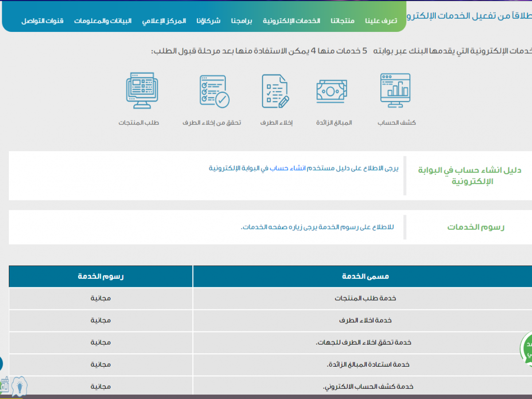Open الخدمات الإلكترونية menu
The width and height of the screenshot is (532, 399).
tap(291, 21)
